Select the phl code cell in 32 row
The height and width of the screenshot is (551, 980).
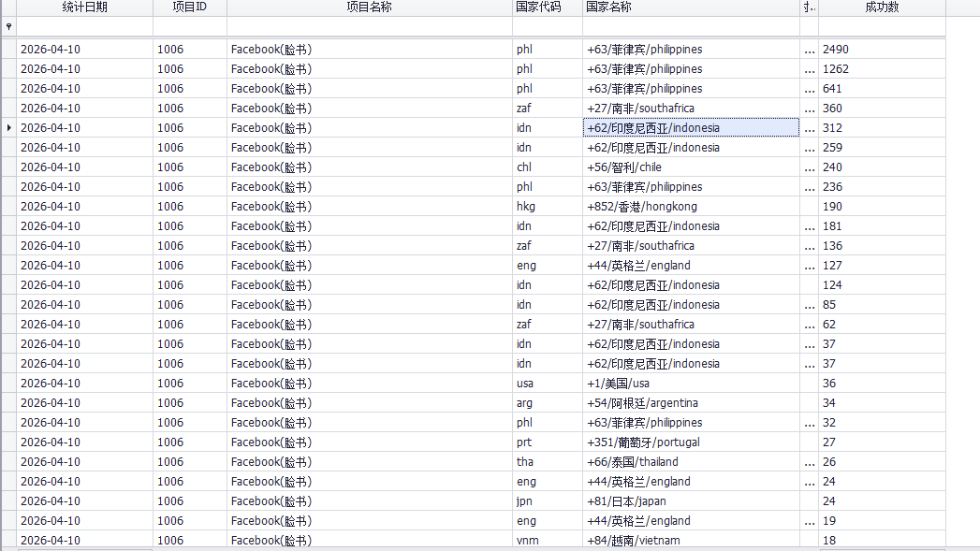pyautogui.click(x=548, y=422)
